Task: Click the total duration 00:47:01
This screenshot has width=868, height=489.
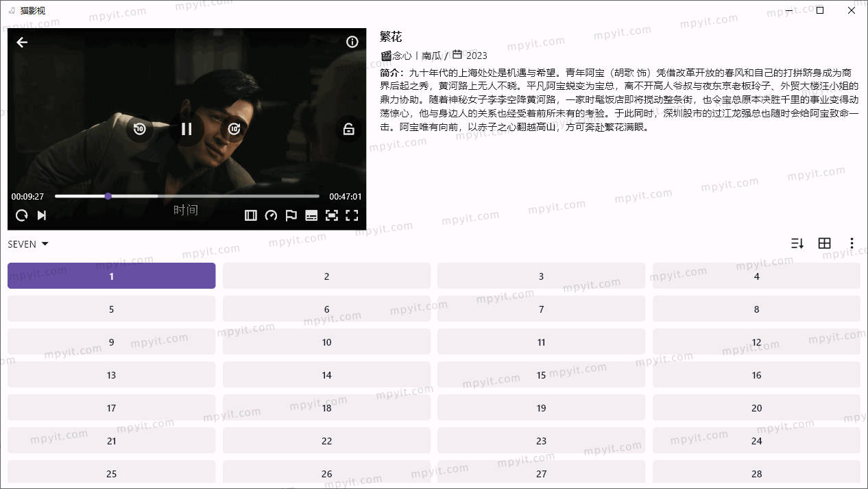Action: (x=345, y=196)
